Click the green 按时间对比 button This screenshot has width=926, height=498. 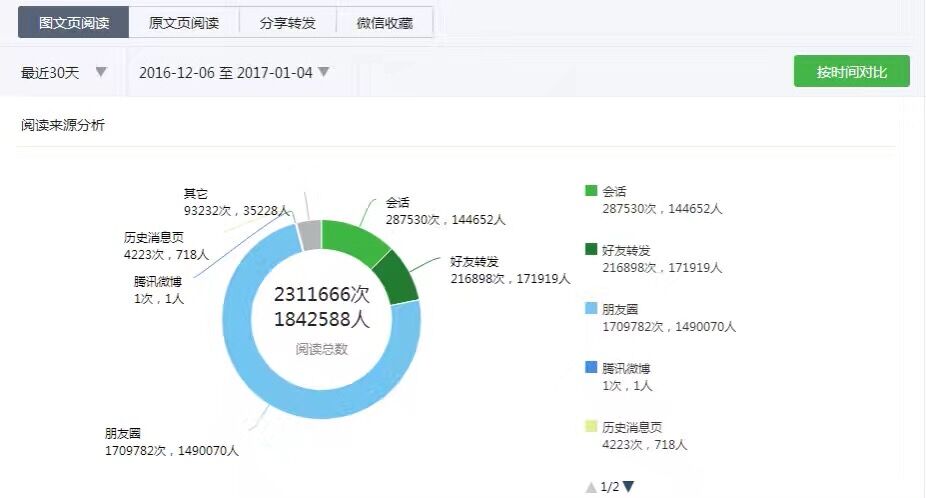(x=851, y=72)
